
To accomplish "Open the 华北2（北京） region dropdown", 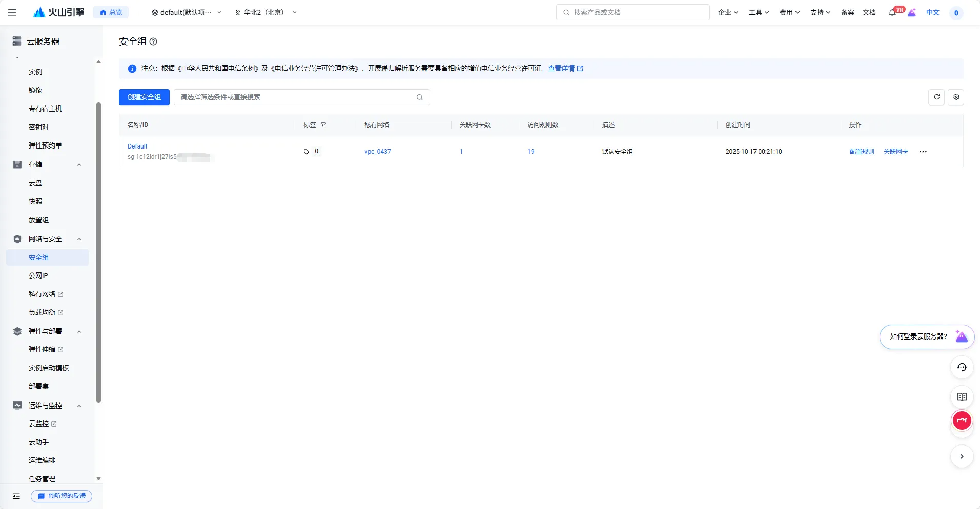I will point(266,12).
